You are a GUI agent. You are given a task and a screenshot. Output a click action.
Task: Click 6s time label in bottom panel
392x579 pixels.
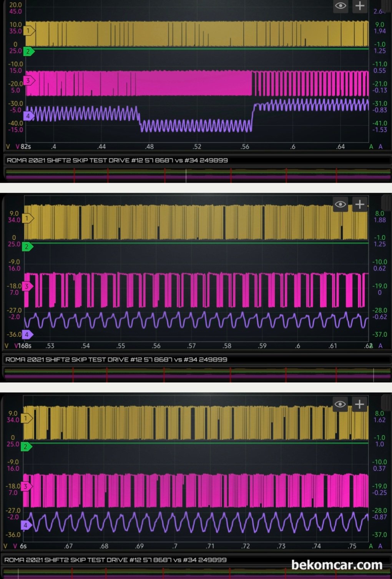pos(23,546)
